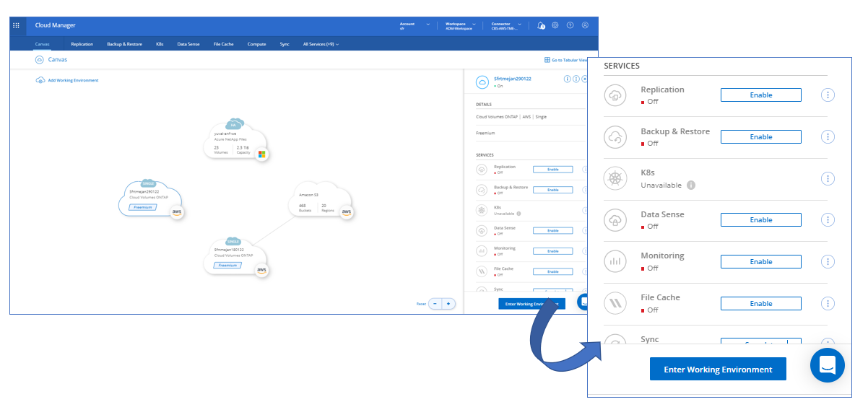Switch to the File Cache tab
This screenshot has width=868, height=415.
pyautogui.click(x=224, y=44)
